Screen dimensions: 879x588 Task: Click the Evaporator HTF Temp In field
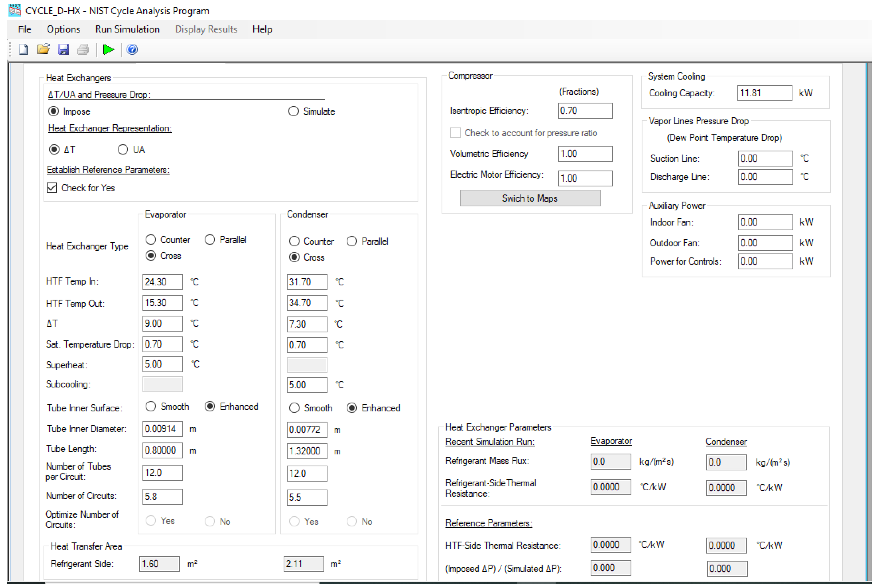[x=162, y=282]
